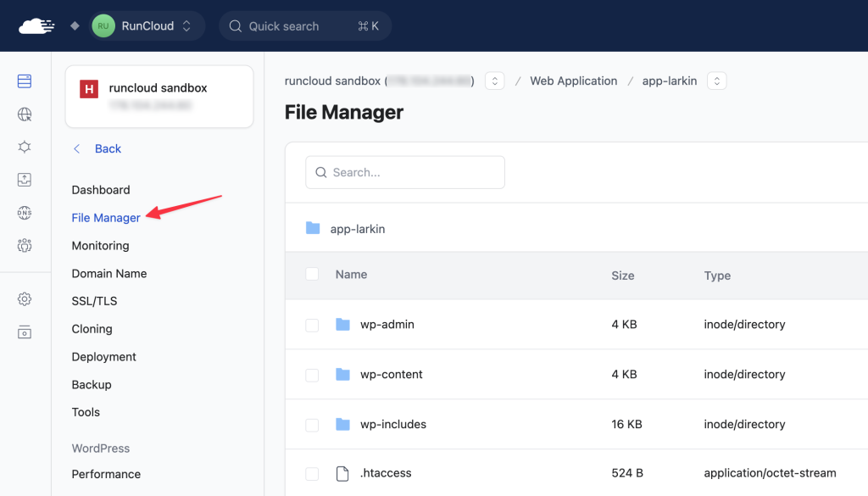Open the backup upload sidebar icon
The image size is (868, 496).
coord(25,180)
